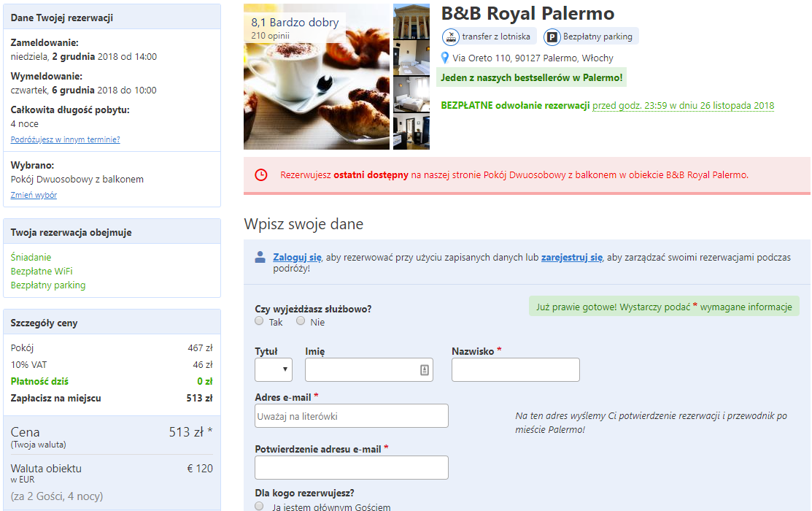The height and width of the screenshot is (511, 812).
Task: Click the red clock warning icon
Action: click(261, 175)
